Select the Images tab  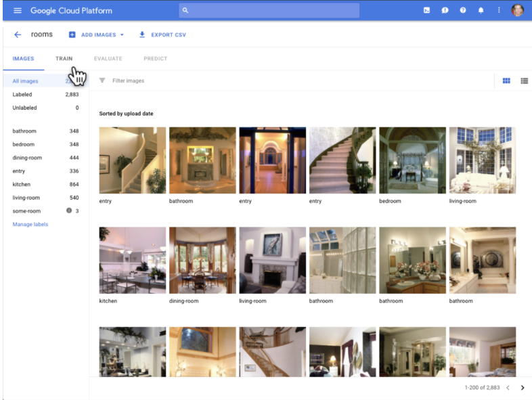click(23, 59)
